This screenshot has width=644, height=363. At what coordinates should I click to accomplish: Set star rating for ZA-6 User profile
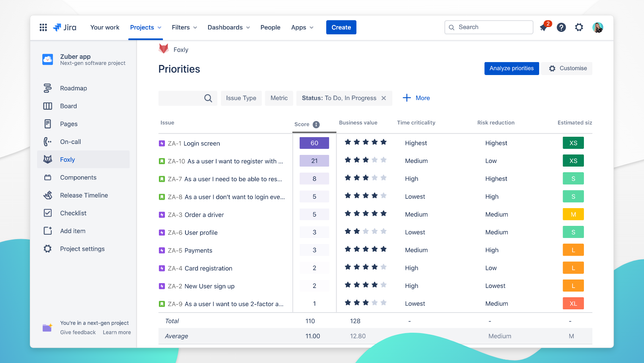[366, 232]
